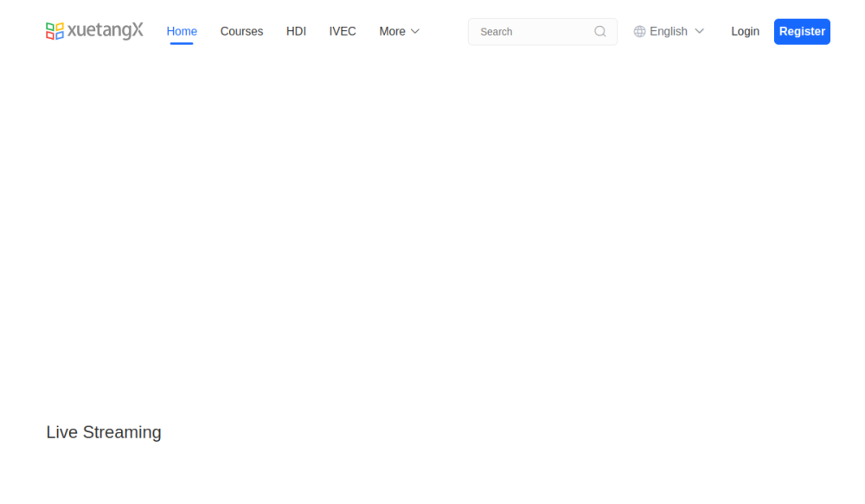Viewport: 865px width, 504px height.
Task: Go to the Courses page
Action: pos(241,31)
